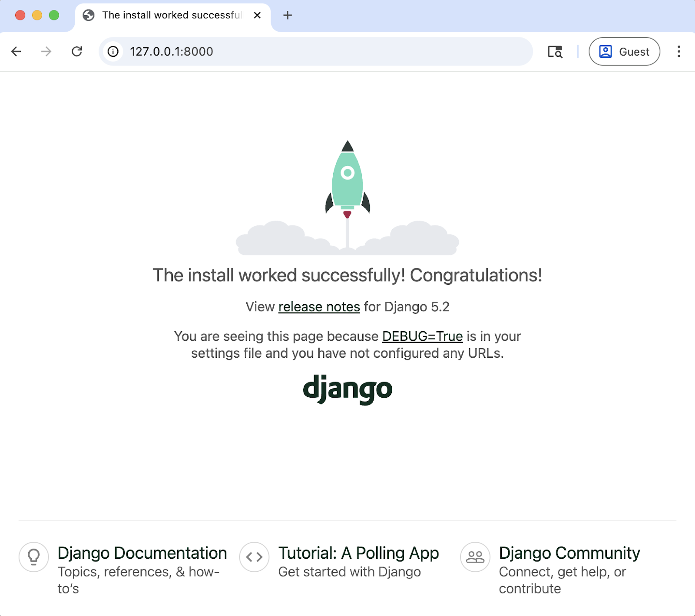Click the lightbulb icon for Django Documentation

coord(34,557)
